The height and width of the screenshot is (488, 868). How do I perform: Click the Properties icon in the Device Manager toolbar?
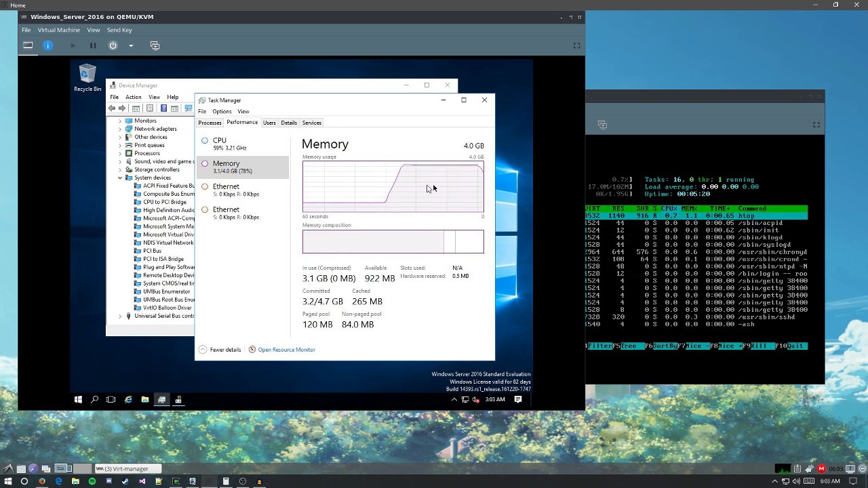coord(150,108)
